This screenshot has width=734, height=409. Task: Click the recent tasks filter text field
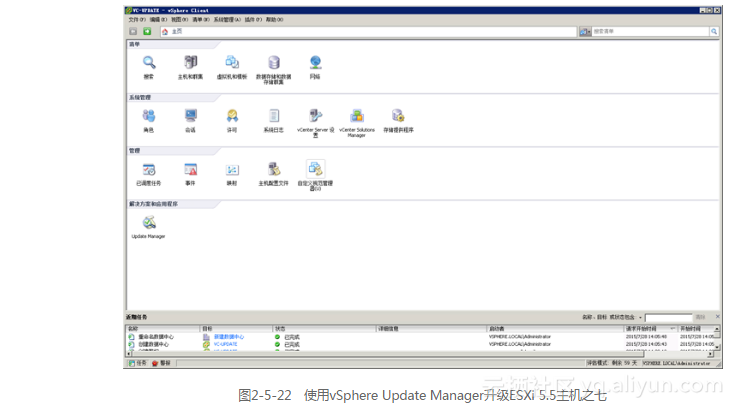coord(668,317)
